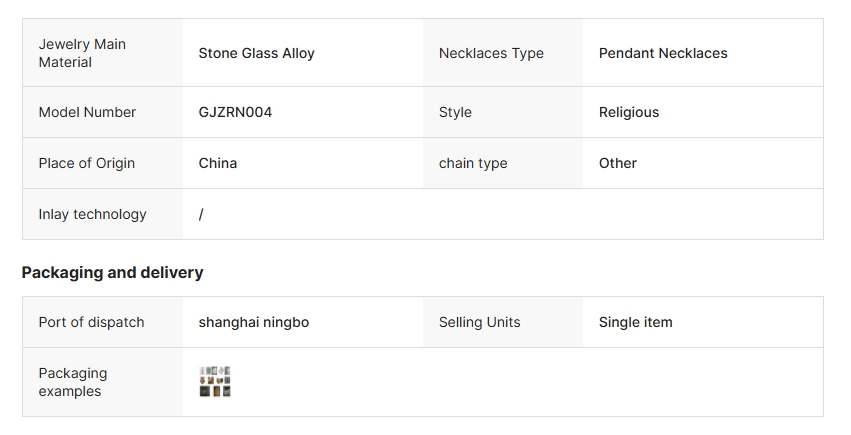Click the 'Style' attribute label
The image size is (851, 435).
(455, 112)
